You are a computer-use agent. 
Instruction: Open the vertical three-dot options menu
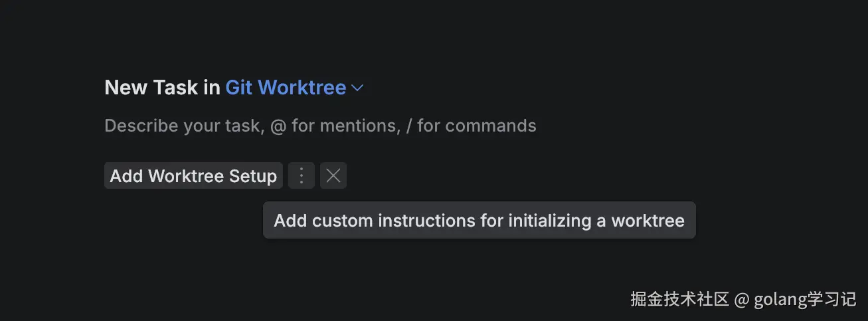click(302, 176)
